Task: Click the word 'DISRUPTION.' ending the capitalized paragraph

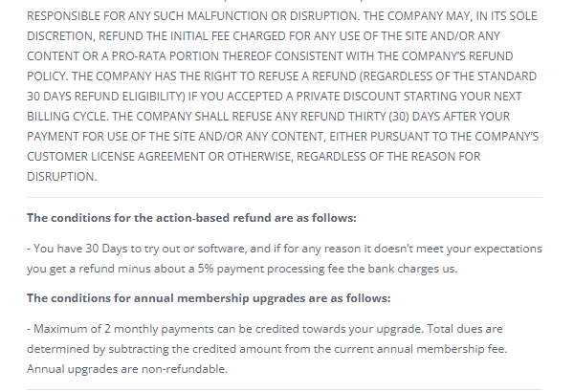Action: [x=62, y=177]
